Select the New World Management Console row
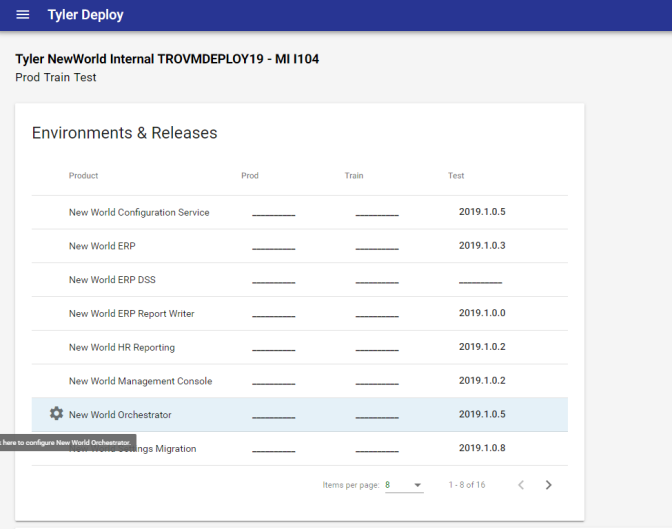The height and width of the screenshot is (529, 672). (140, 381)
